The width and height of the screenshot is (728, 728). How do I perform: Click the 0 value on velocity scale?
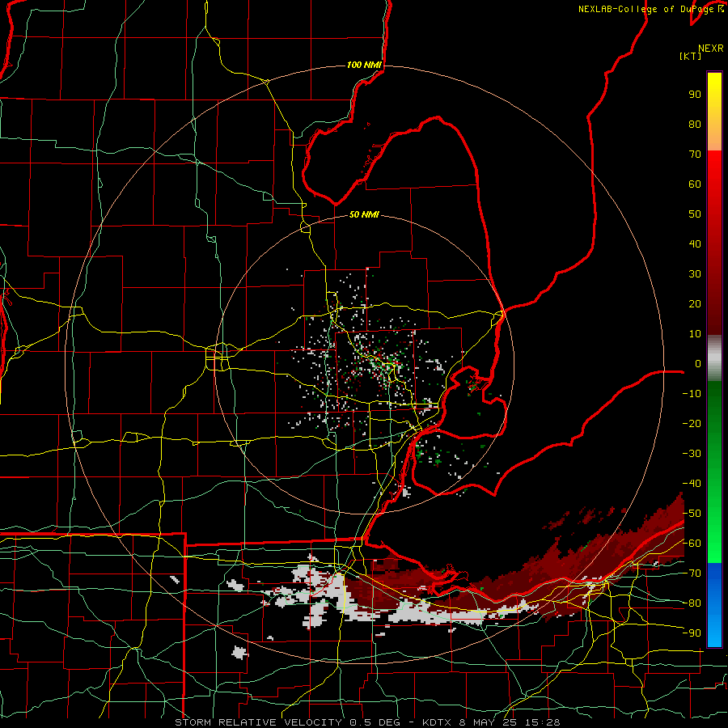698,363
